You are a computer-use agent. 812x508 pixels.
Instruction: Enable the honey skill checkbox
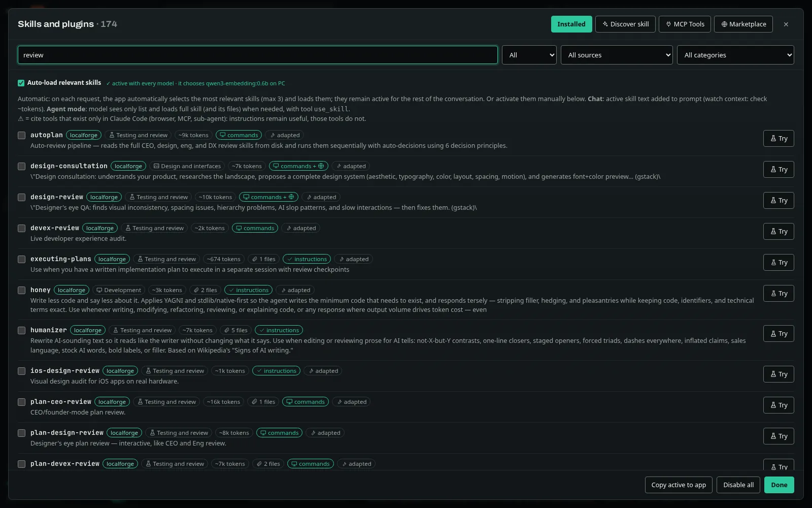tap(21, 290)
